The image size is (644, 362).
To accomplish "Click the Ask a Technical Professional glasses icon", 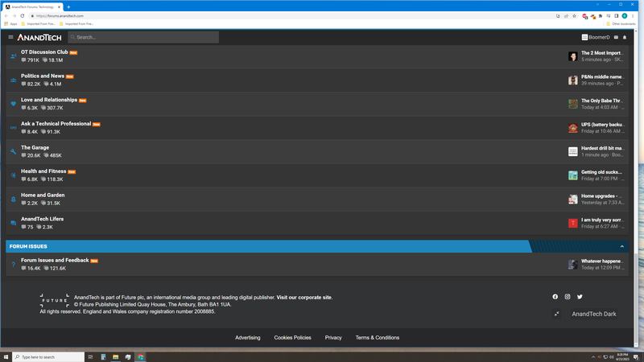I will point(13,128).
